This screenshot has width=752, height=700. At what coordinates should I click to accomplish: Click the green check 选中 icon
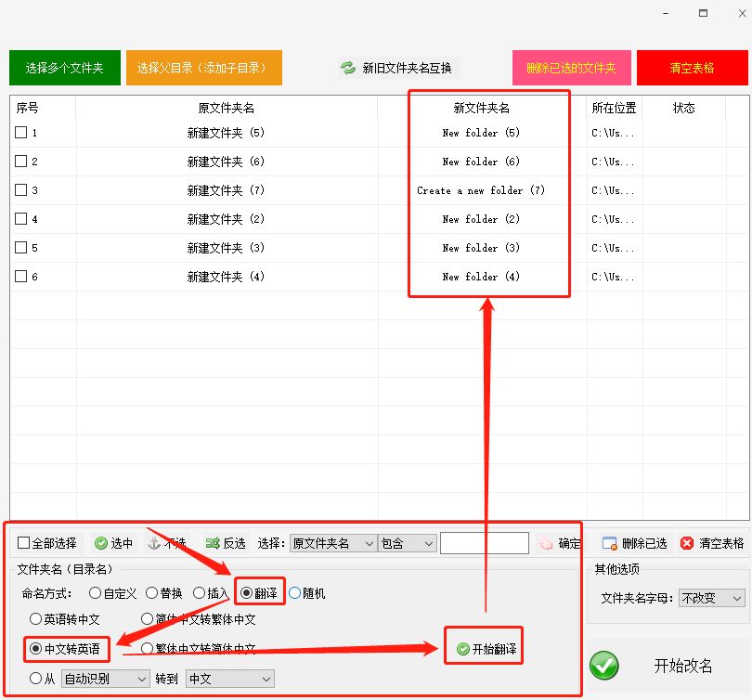point(100,543)
